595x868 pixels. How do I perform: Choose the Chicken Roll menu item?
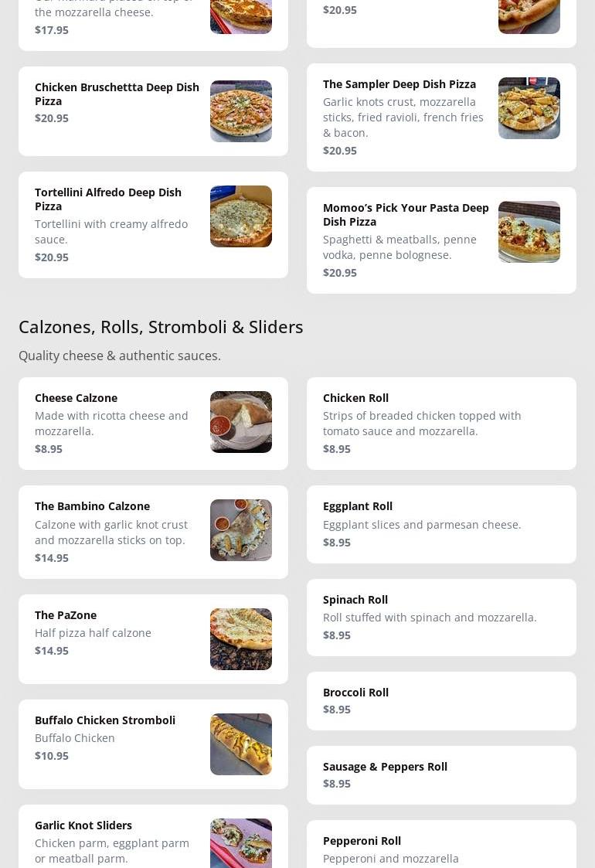(x=441, y=424)
